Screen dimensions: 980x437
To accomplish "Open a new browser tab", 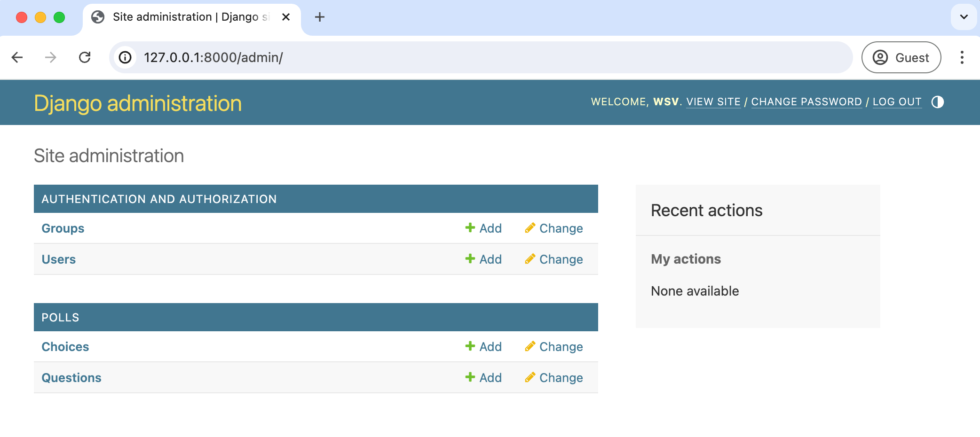I will [320, 17].
